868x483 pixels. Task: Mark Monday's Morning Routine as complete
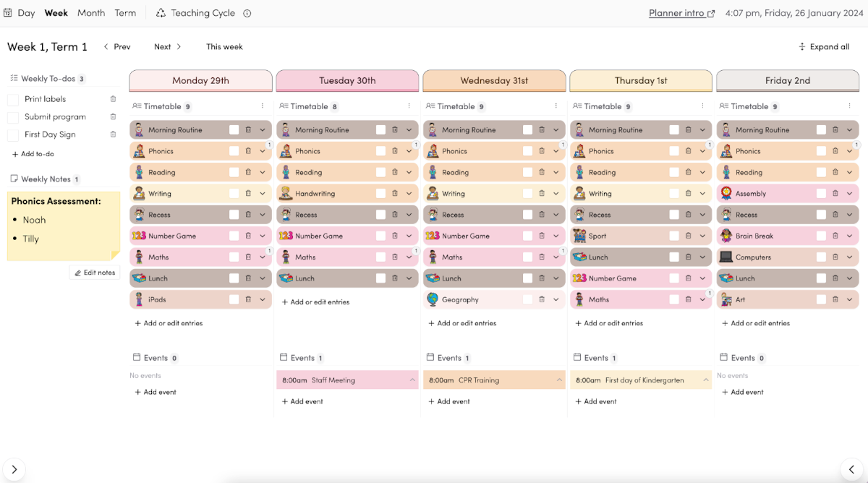click(232, 129)
